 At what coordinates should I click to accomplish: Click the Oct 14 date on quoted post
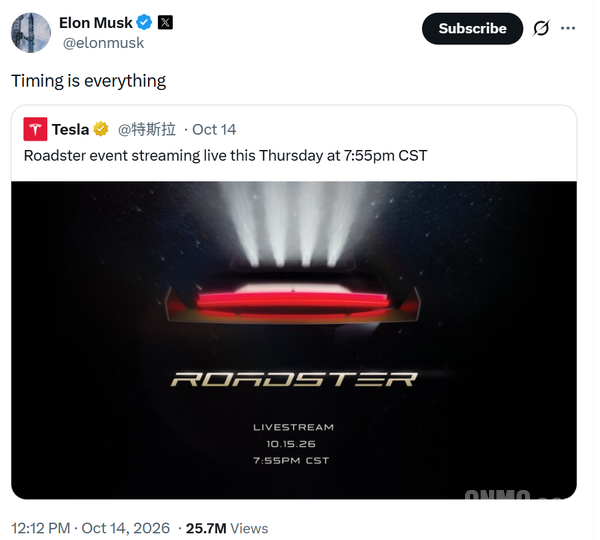click(x=214, y=130)
